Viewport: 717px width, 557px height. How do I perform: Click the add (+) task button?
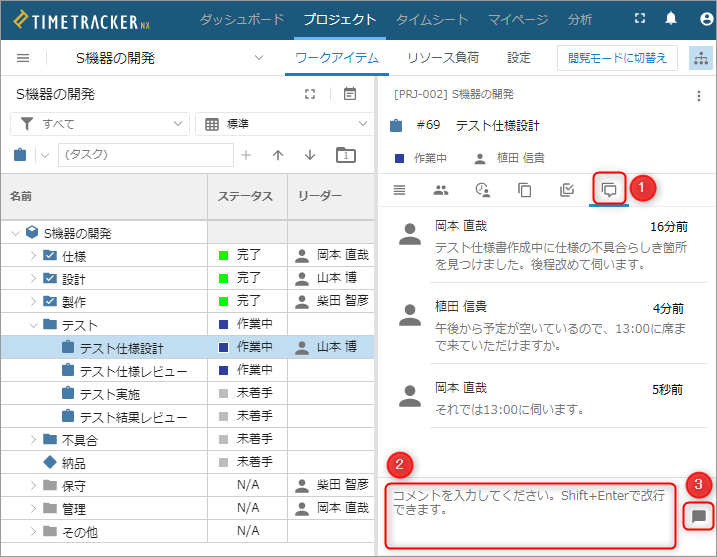click(x=246, y=155)
